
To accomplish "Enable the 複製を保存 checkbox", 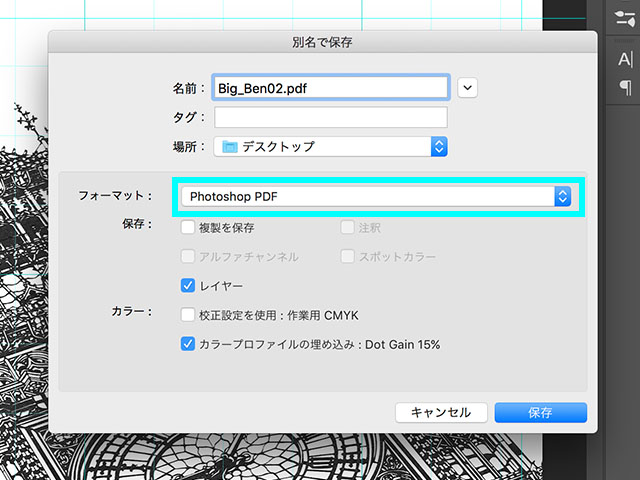I will point(188,227).
